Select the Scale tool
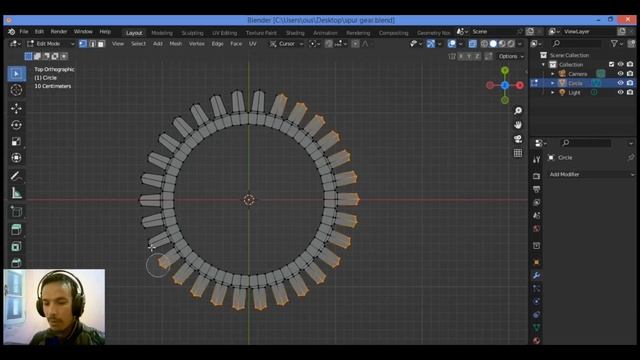 (16, 142)
